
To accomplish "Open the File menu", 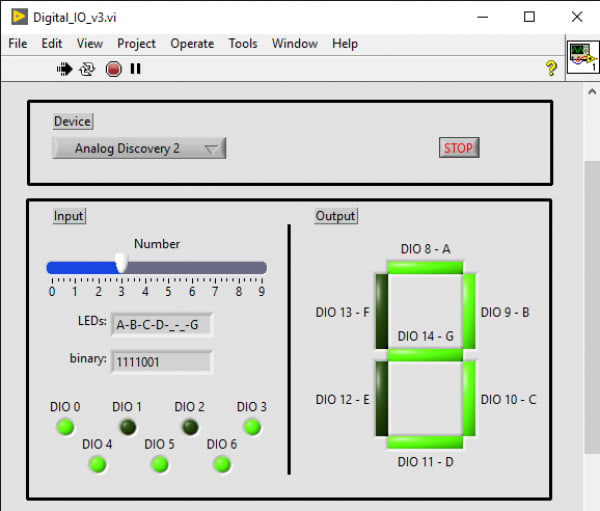I will pos(18,44).
